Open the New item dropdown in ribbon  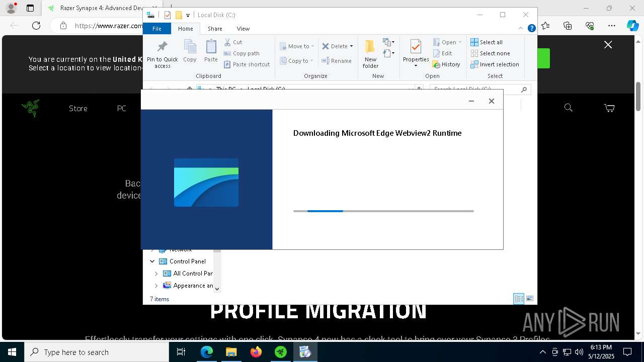[x=388, y=42]
